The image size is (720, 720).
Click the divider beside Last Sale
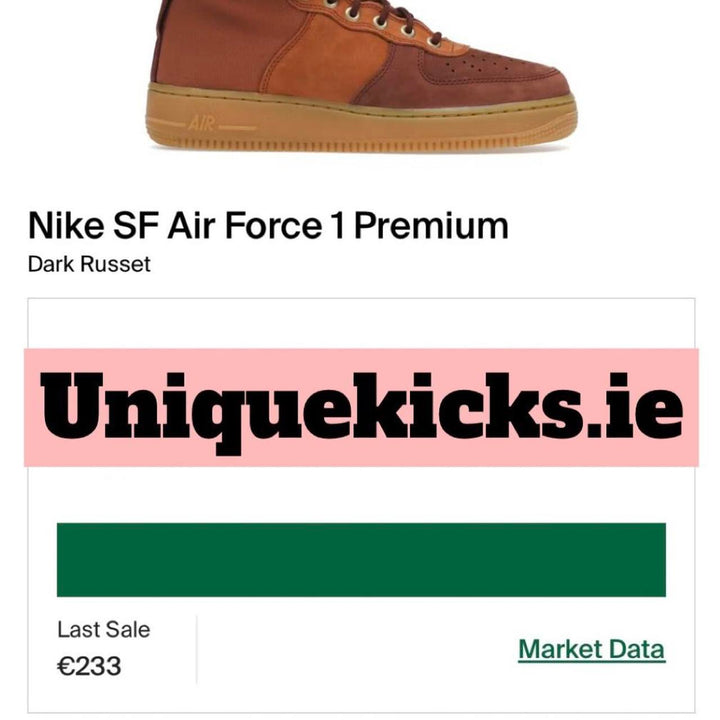click(197, 649)
